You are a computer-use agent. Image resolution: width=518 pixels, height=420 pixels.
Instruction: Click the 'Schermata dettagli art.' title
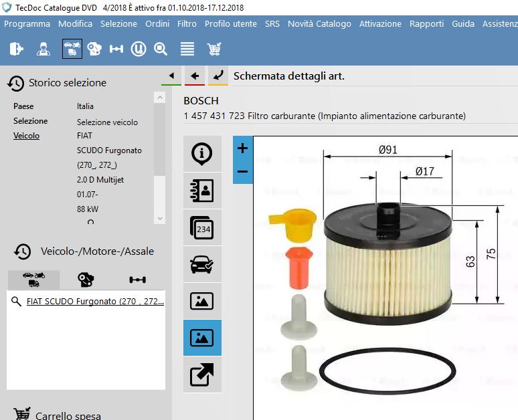tap(288, 76)
